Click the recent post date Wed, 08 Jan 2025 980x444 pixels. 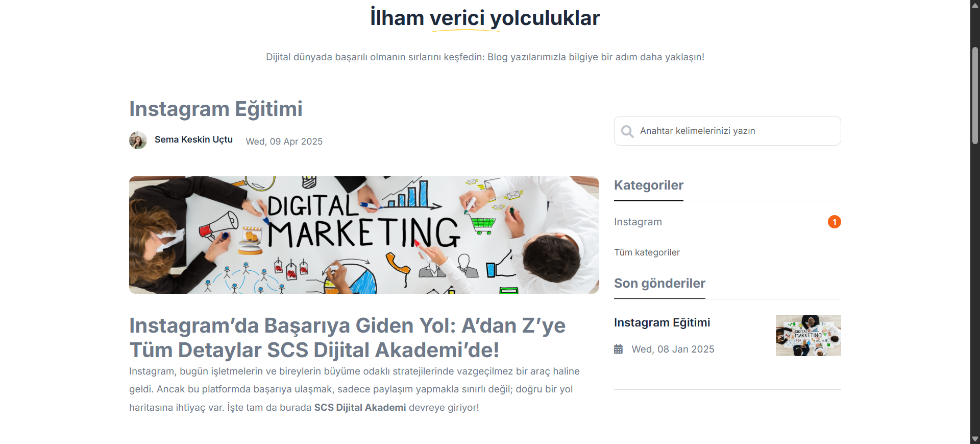(x=673, y=349)
